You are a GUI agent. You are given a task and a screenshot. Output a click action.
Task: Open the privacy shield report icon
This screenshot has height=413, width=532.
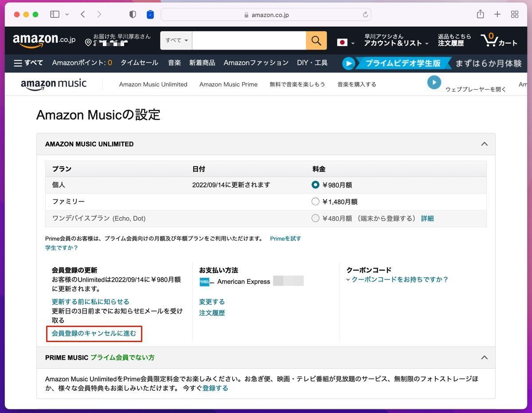[x=133, y=15]
